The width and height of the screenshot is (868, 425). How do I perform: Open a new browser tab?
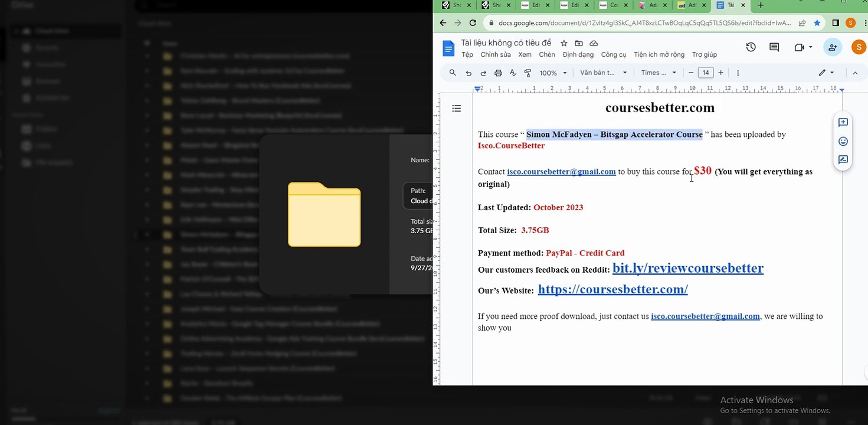coord(761,5)
